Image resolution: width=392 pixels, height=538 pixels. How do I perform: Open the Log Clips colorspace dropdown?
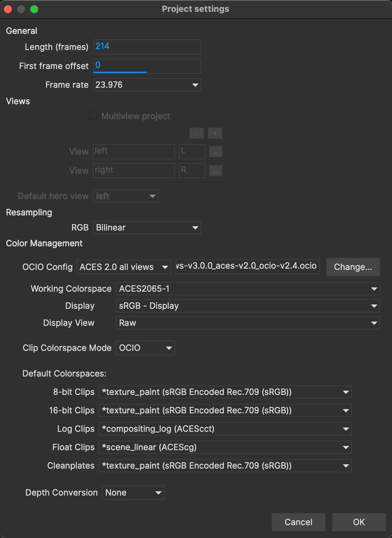(x=225, y=429)
